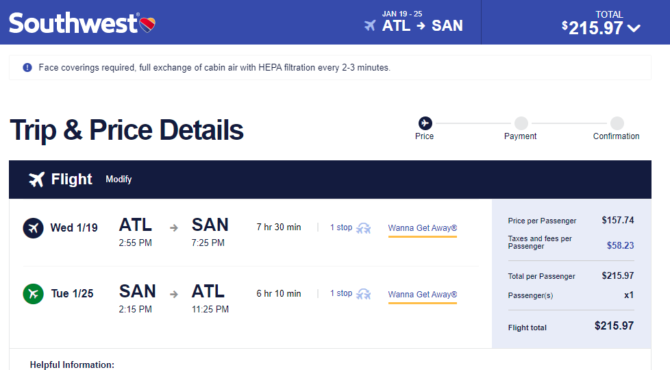Viewport: 670px width, 370px height.
Task: Click the white airplane icon in Flight header
Action: [x=37, y=179]
